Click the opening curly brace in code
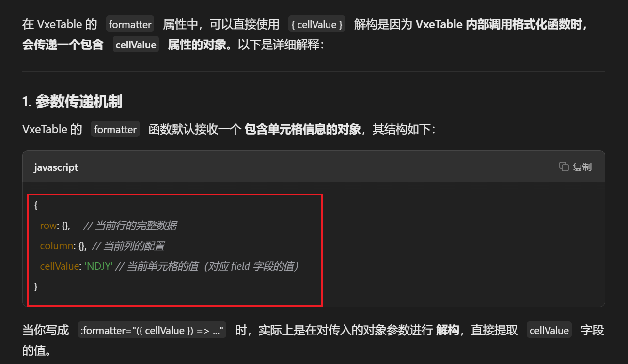 click(x=36, y=205)
